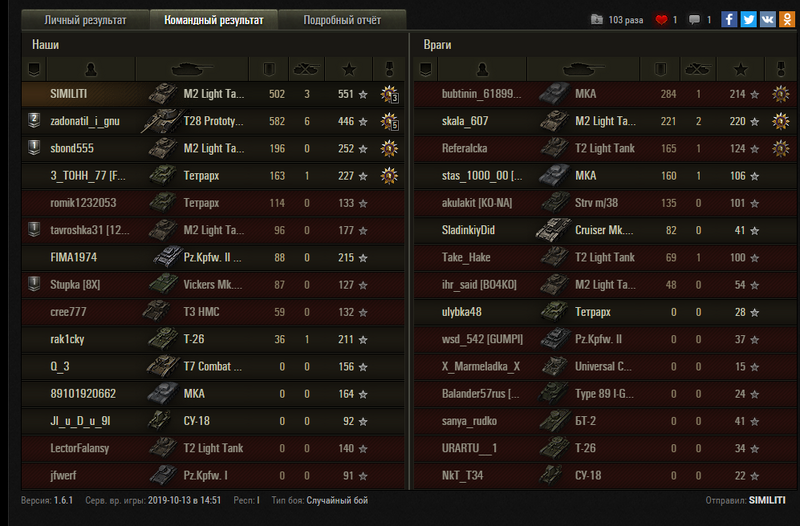Select player zadonatil_i_gnu row
This screenshot has width=800, height=526.
click(213, 121)
